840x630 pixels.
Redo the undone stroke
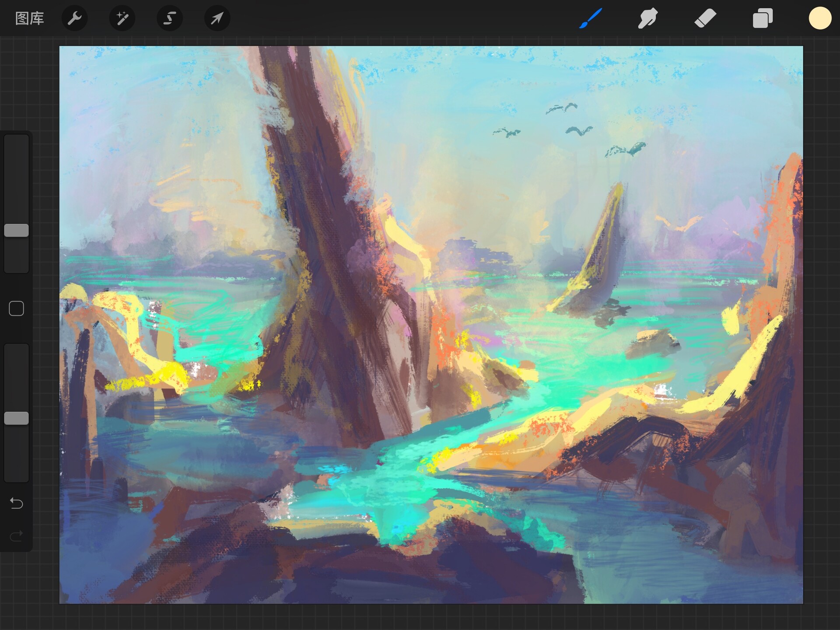[16, 535]
